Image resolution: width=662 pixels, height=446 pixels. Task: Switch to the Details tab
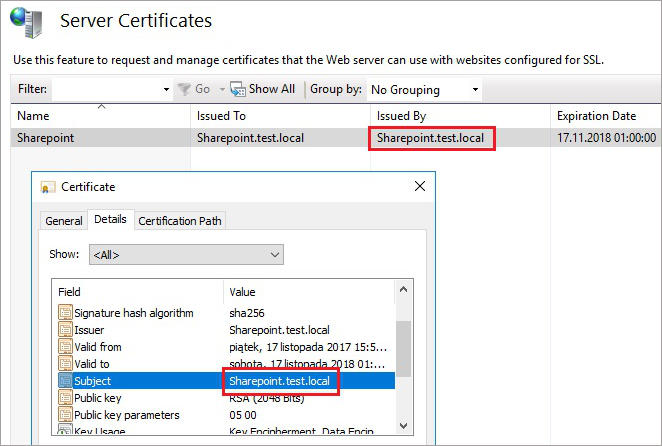coord(110,219)
